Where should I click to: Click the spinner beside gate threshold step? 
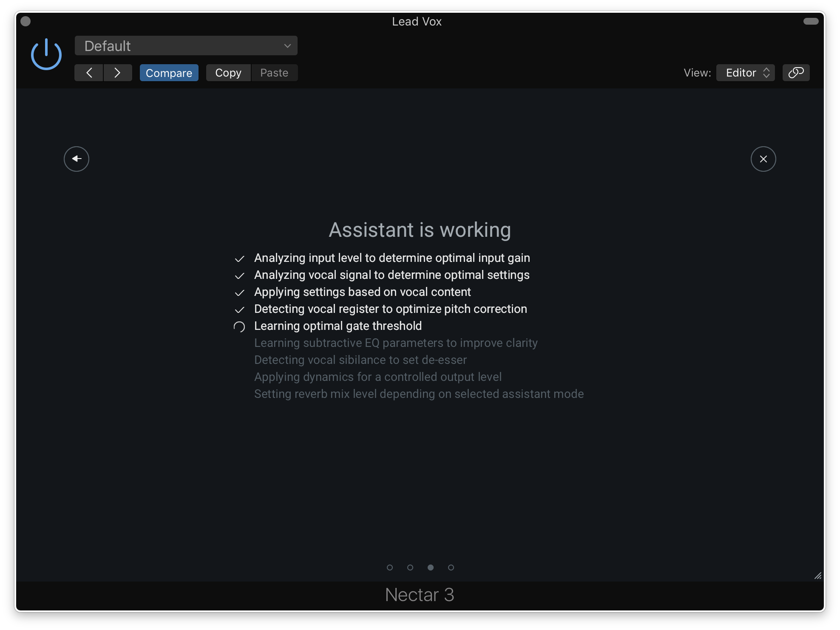point(239,326)
